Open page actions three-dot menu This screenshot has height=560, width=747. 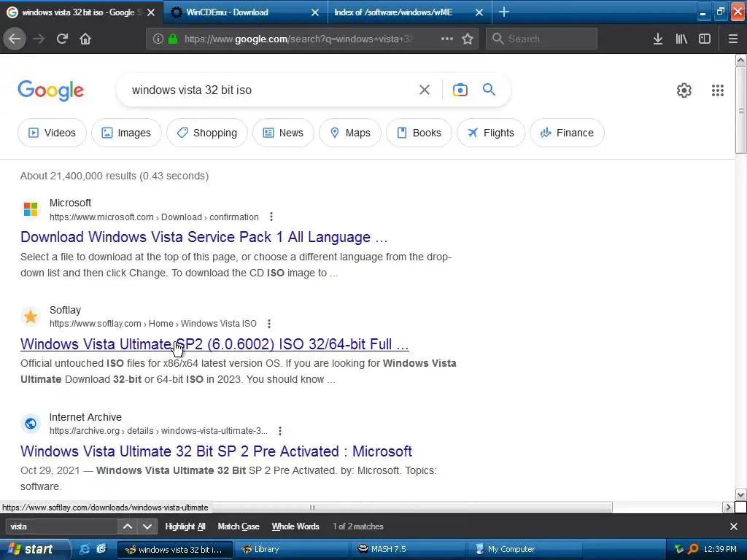click(x=447, y=39)
